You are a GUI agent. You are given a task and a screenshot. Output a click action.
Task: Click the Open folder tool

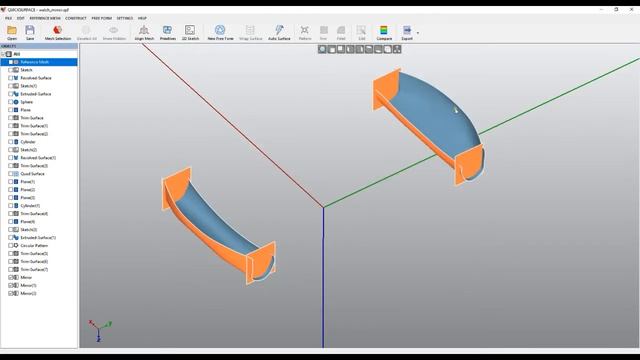pyautogui.click(x=12, y=32)
